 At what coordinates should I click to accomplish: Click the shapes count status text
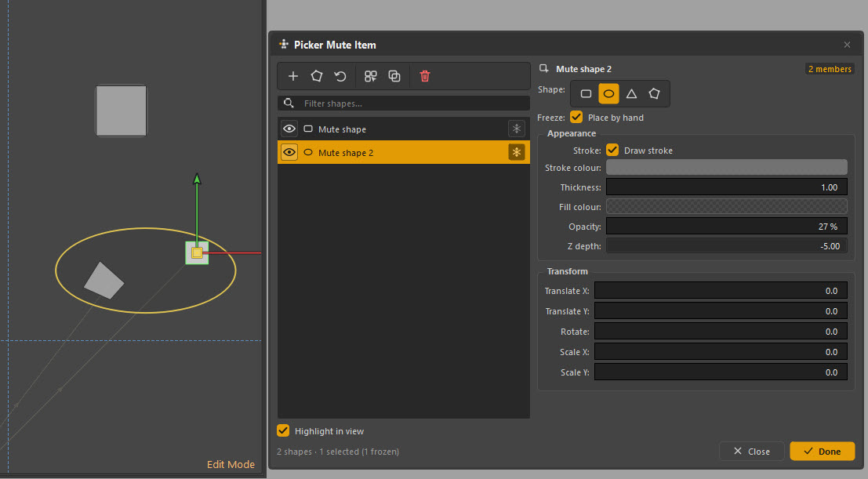tap(338, 452)
